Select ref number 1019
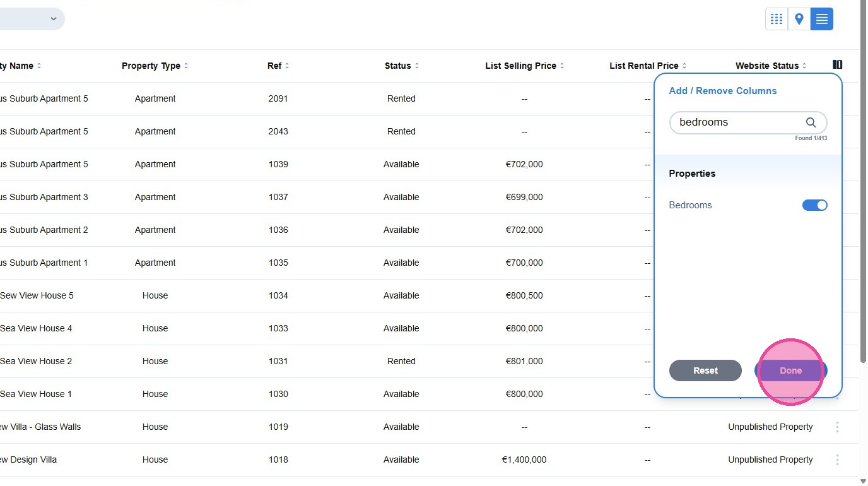The height and width of the screenshot is (486, 868). (278, 427)
